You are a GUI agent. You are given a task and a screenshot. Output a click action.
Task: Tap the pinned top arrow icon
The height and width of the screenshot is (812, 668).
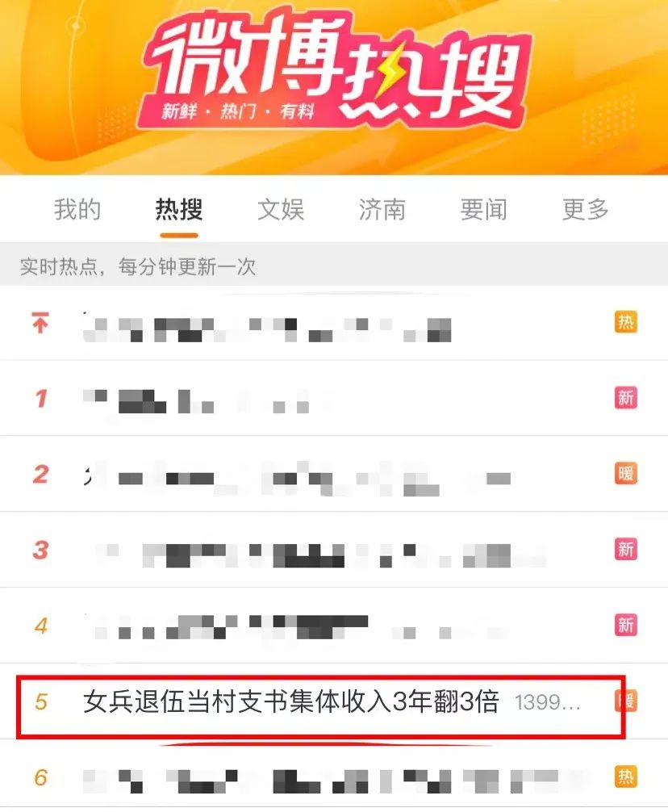[40, 322]
